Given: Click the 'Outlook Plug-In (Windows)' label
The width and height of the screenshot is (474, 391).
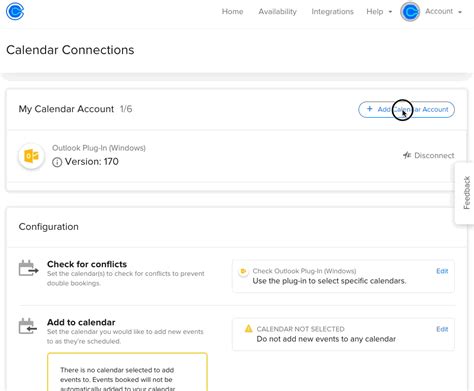Looking at the screenshot, I should (99, 148).
